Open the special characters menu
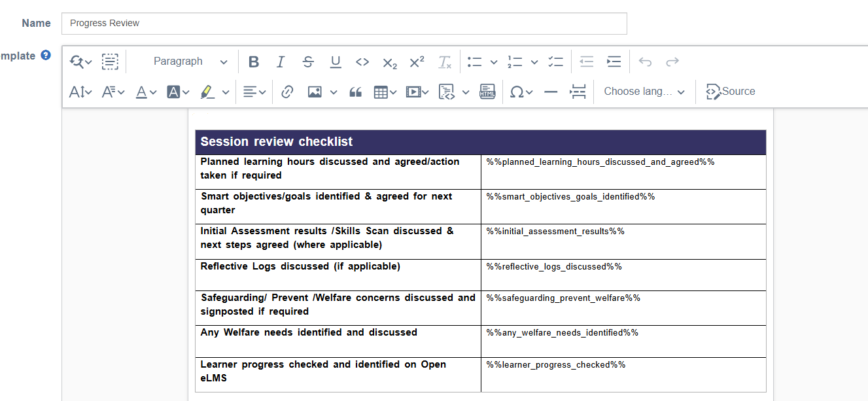This screenshot has width=868, height=401. [x=521, y=92]
